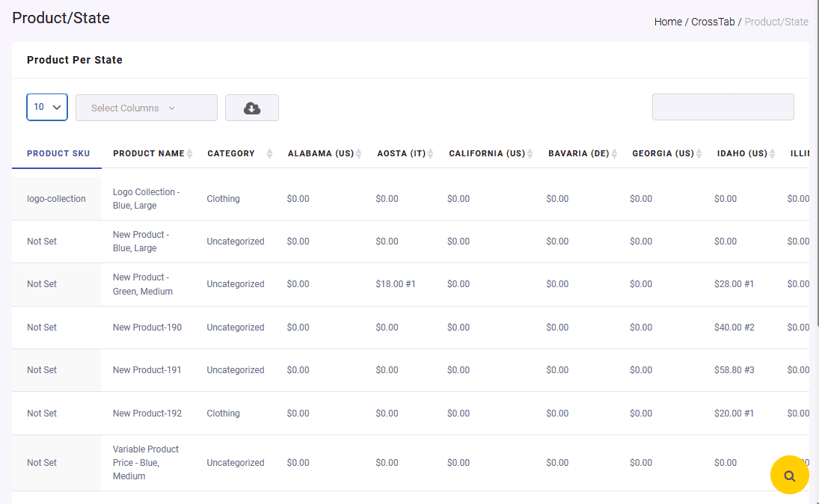Image resolution: width=819 pixels, height=504 pixels.
Task: Click the Product SKU column header
Action: pyautogui.click(x=58, y=153)
